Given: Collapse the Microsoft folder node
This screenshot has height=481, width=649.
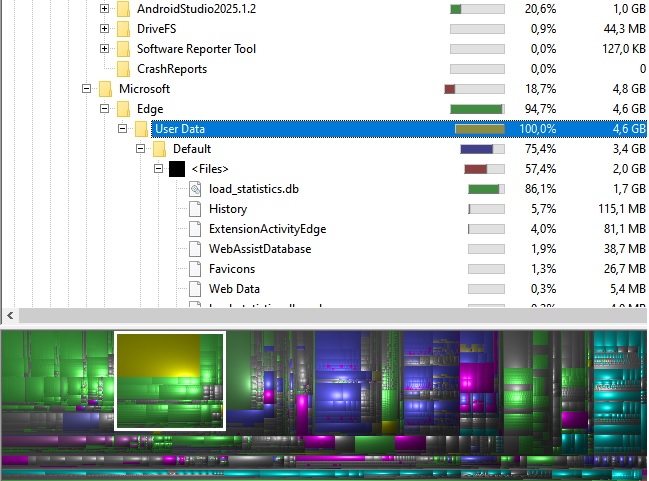Looking at the screenshot, I should point(87,89).
